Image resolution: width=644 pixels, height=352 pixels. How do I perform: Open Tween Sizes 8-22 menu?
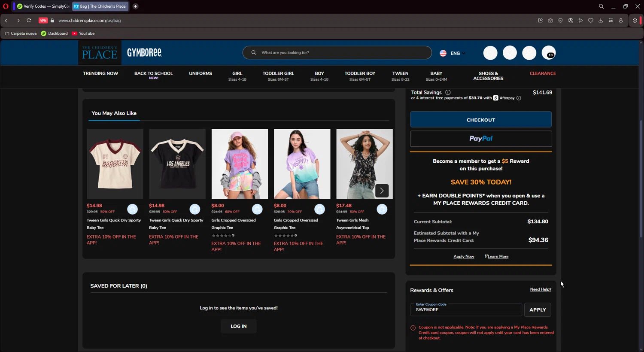click(400, 76)
